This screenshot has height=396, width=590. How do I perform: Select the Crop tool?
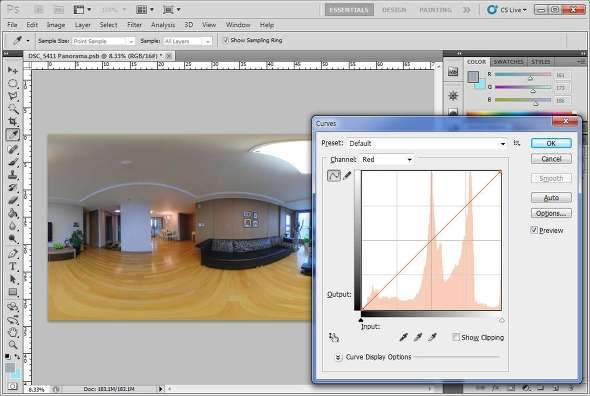pyautogui.click(x=12, y=122)
